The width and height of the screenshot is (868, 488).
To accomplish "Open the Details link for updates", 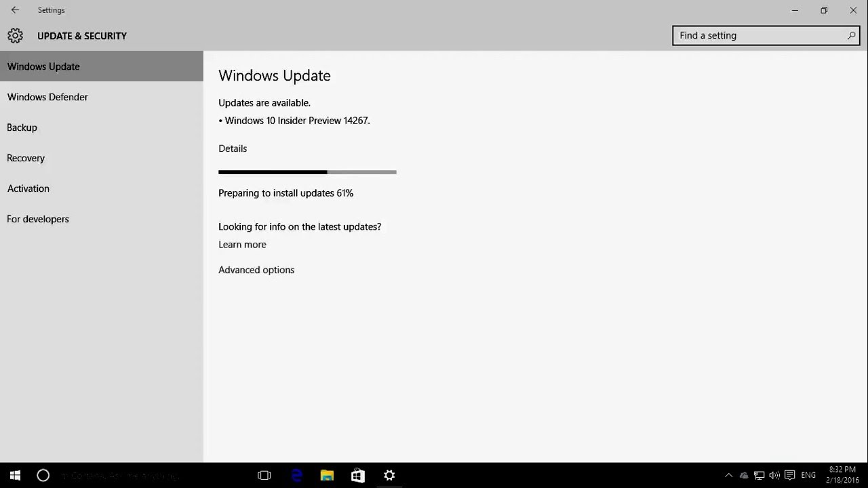I will tap(233, 148).
